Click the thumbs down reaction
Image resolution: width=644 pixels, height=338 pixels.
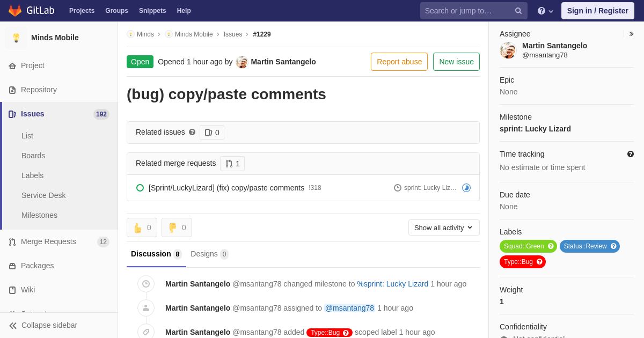[177, 227]
